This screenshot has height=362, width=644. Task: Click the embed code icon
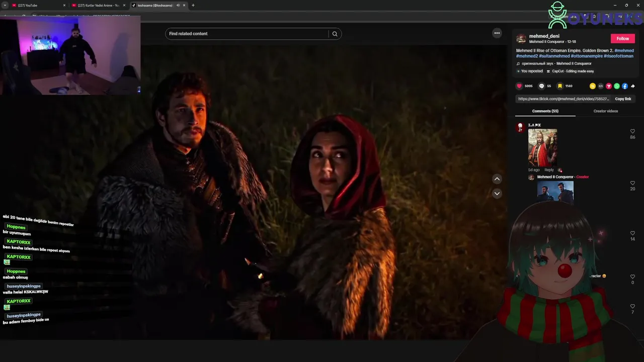[601, 86]
